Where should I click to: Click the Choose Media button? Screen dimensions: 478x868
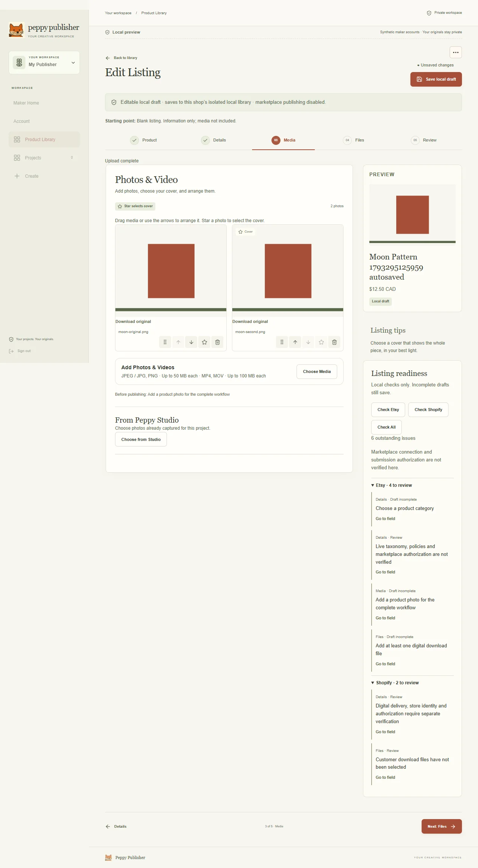(317, 372)
